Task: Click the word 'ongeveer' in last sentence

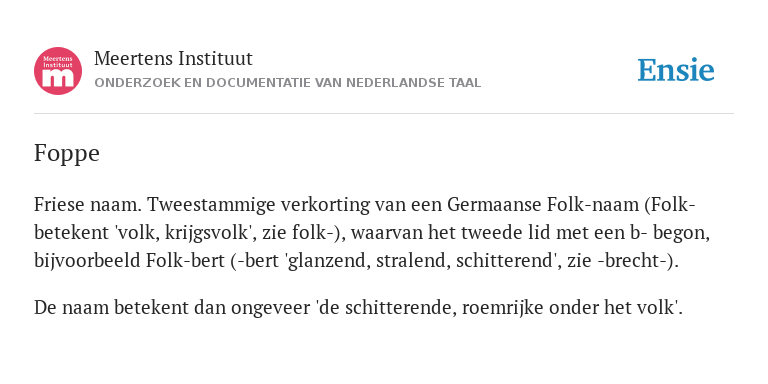Action: [270, 308]
